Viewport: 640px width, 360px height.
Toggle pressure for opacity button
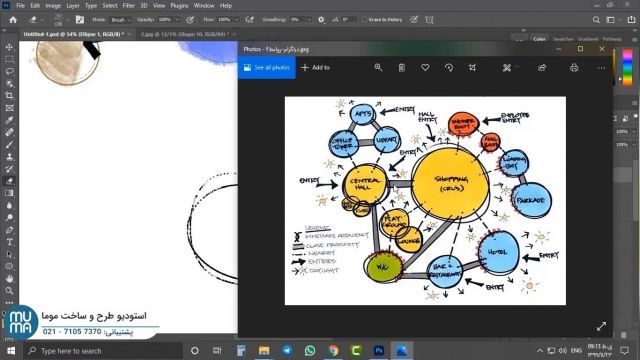[x=190, y=20]
